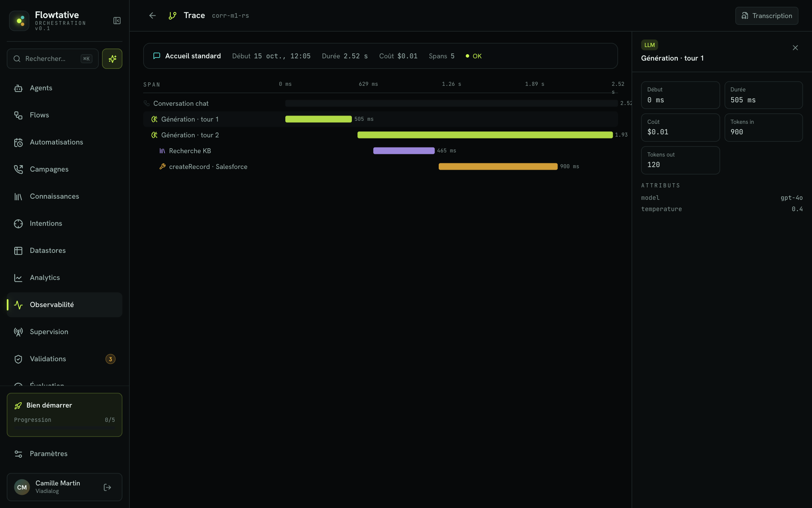Click the dark Conversation chat duration bar

click(x=451, y=103)
